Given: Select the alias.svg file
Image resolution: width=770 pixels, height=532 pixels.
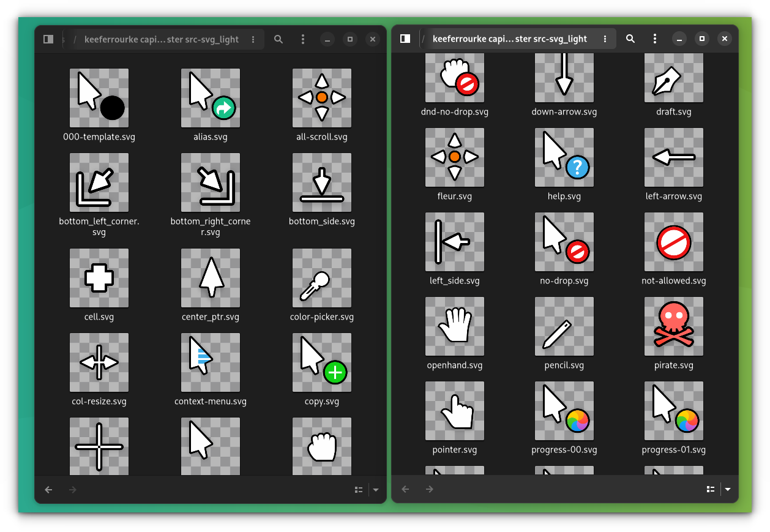Looking at the screenshot, I should click(211, 105).
